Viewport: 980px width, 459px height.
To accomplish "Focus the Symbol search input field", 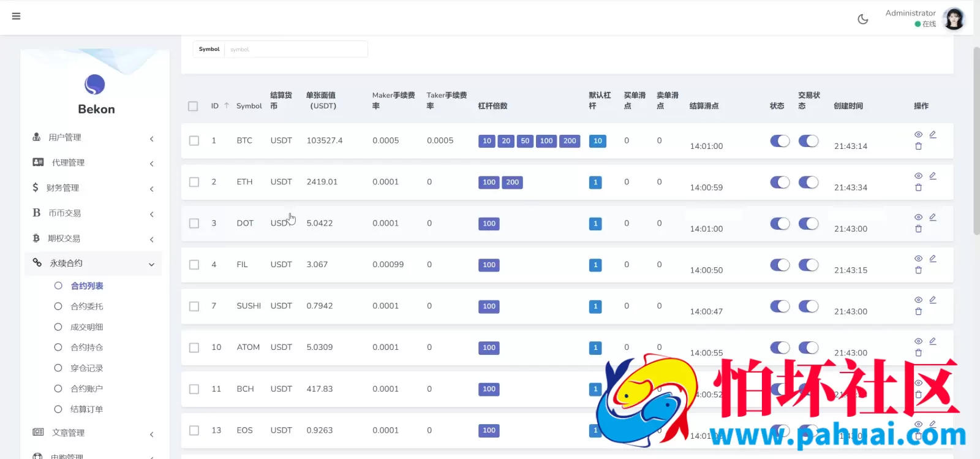I will coord(296,49).
